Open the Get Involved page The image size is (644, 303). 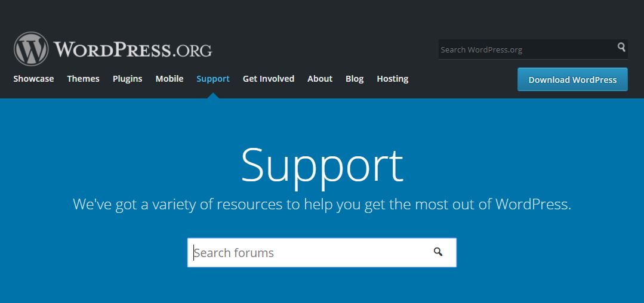(269, 79)
